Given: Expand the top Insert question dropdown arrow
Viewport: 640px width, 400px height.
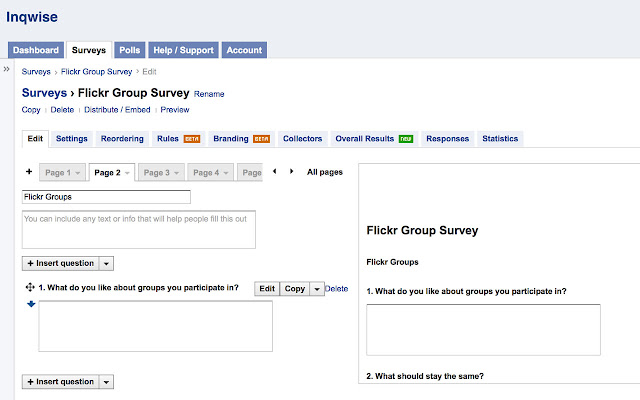Looking at the screenshot, I should [107, 263].
